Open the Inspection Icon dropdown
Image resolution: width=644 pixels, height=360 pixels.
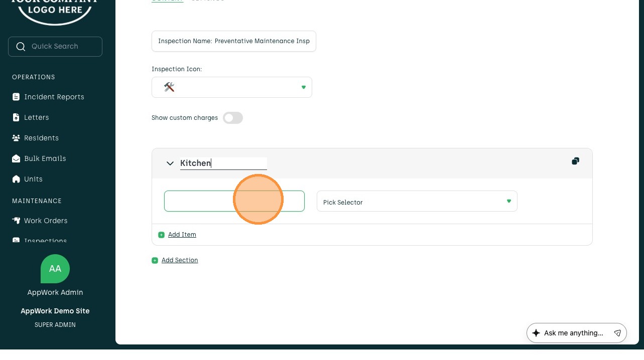[231, 87]
